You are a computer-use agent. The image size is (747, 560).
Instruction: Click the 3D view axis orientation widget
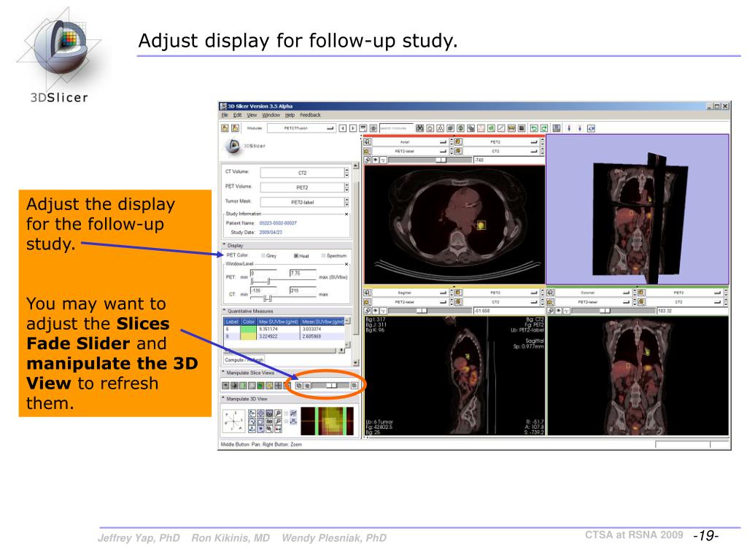click(x=233, y=421)
